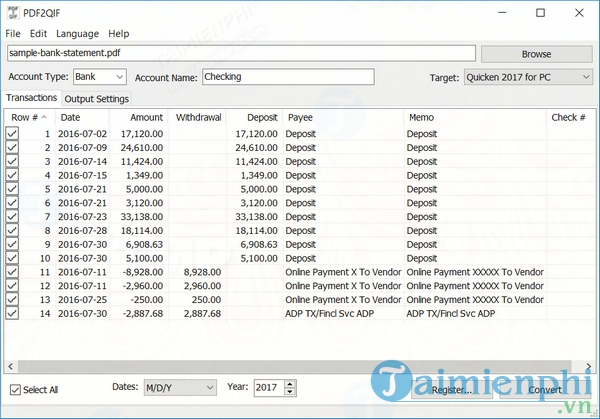The image size is (600, 419).
Task: Click the horizontal scrollbar left arrow
Action: (x=11, y=366)
